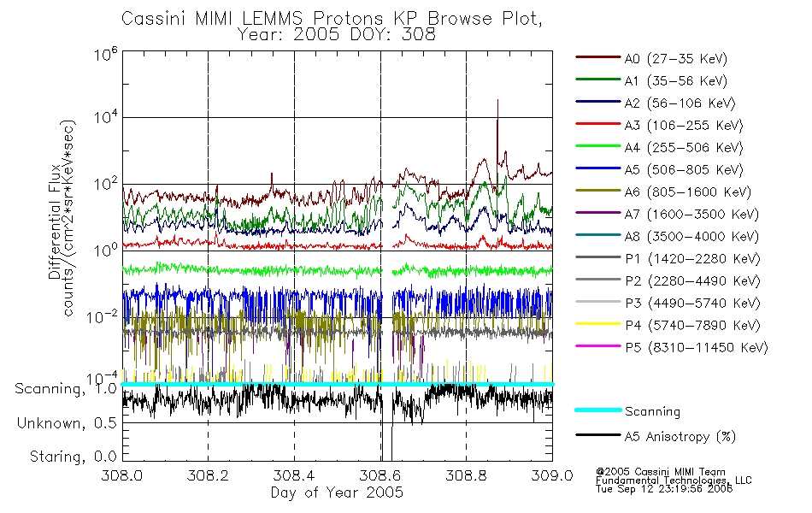The width and height of the screenshot is (812, 513).
Task: Click the 308.8 x-axis tick label
Action: coord(466,475)
